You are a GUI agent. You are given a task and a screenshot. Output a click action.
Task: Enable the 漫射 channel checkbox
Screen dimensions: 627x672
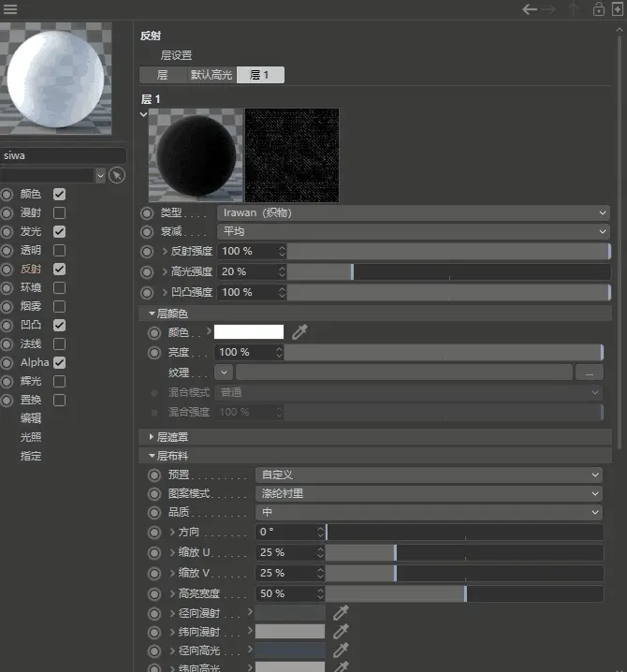click(x=60, y=213)
